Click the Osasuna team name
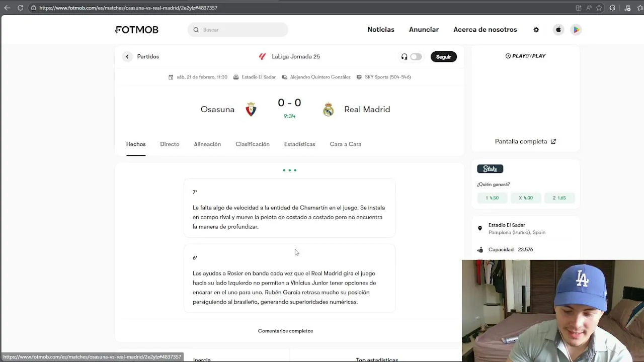Viewport: 644px width, 362px height. [217, 110]
